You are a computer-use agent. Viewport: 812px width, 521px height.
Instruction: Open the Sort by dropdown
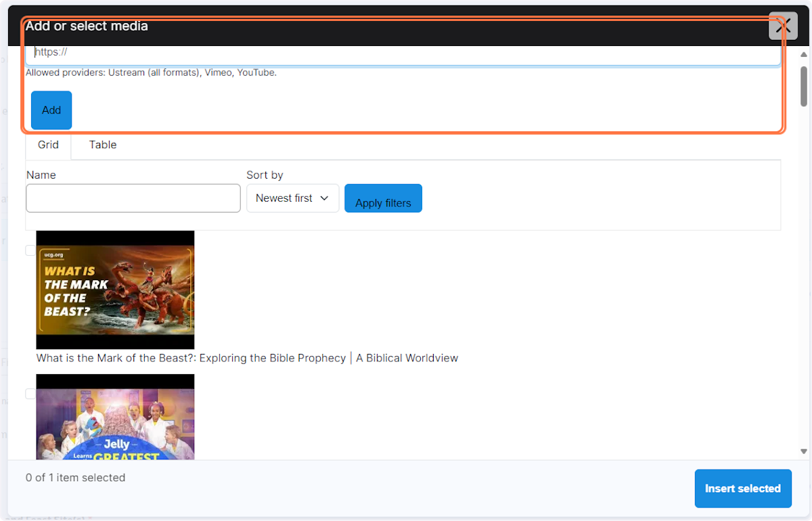click(292, 198)
